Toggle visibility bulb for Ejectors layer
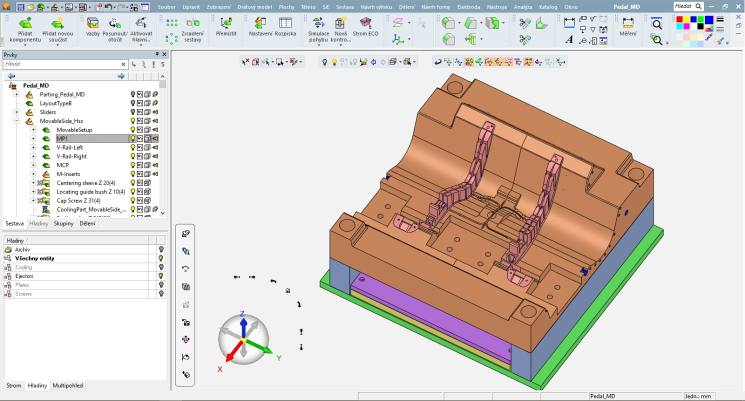The height and width of the screenshot is (401, 745). click(161, 276)
